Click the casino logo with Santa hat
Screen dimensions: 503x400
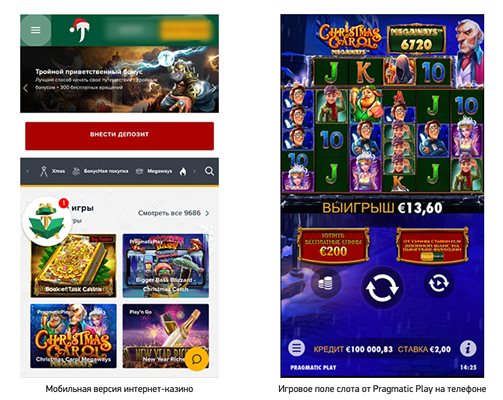(x=80, y=30)
